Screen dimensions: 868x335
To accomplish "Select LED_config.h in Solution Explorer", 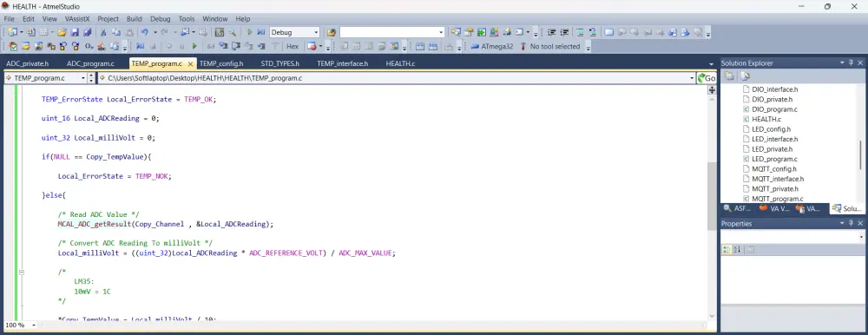I will pos(767,129).
